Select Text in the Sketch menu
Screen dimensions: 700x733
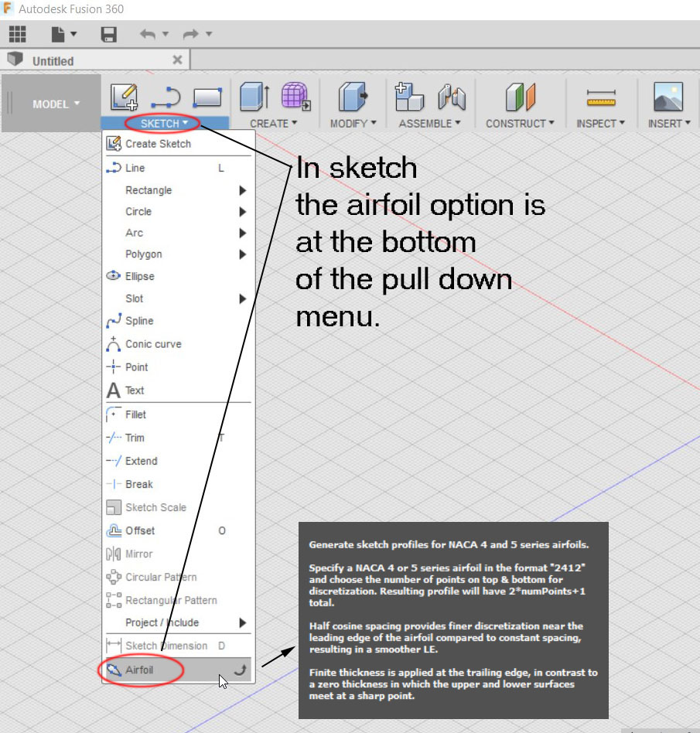click(x=179, y=390)
